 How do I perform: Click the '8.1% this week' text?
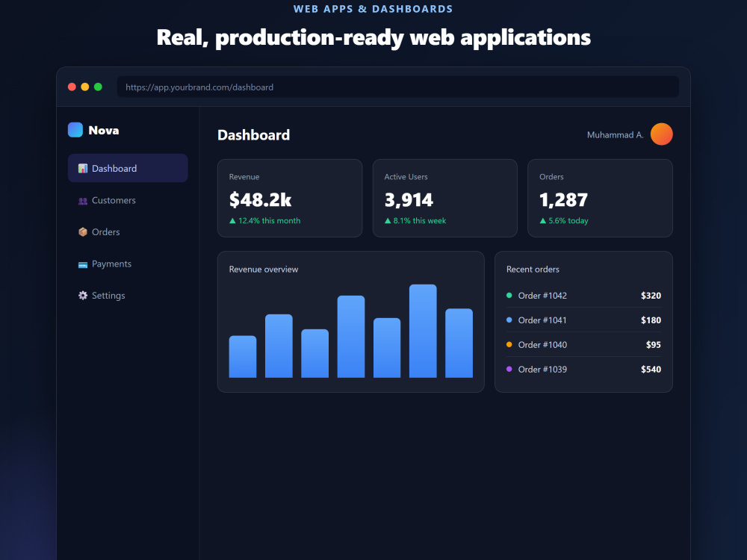pos(420,220)
